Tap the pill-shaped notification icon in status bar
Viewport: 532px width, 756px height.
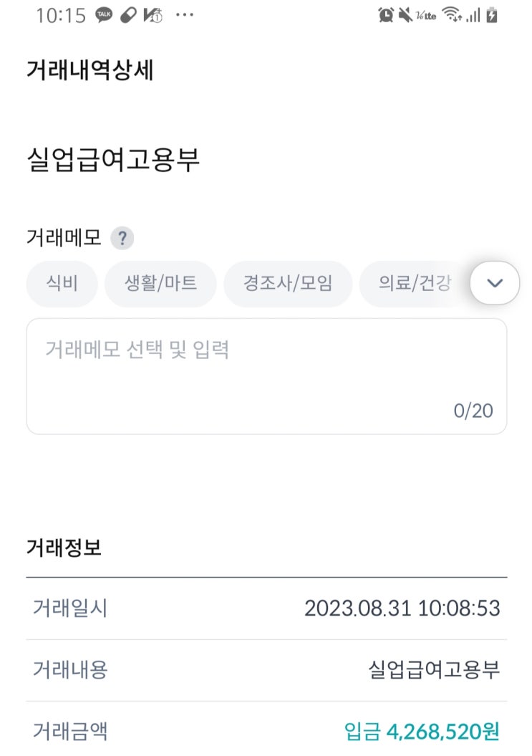128,16
